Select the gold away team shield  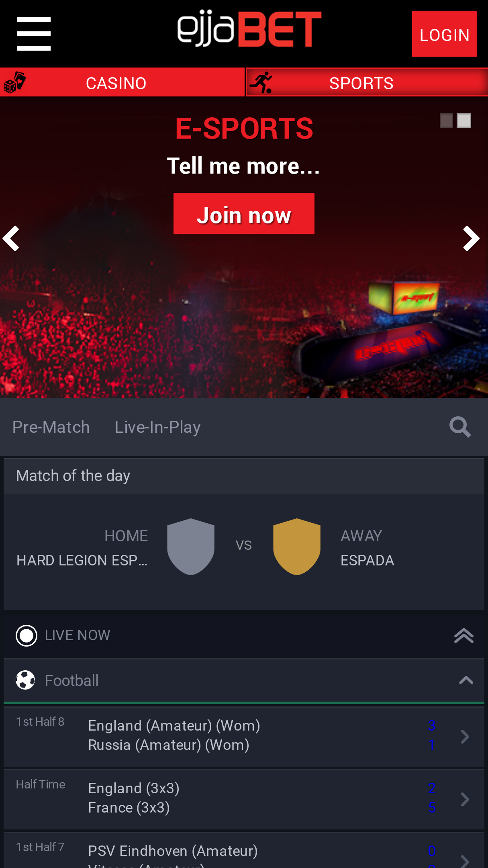297,547
